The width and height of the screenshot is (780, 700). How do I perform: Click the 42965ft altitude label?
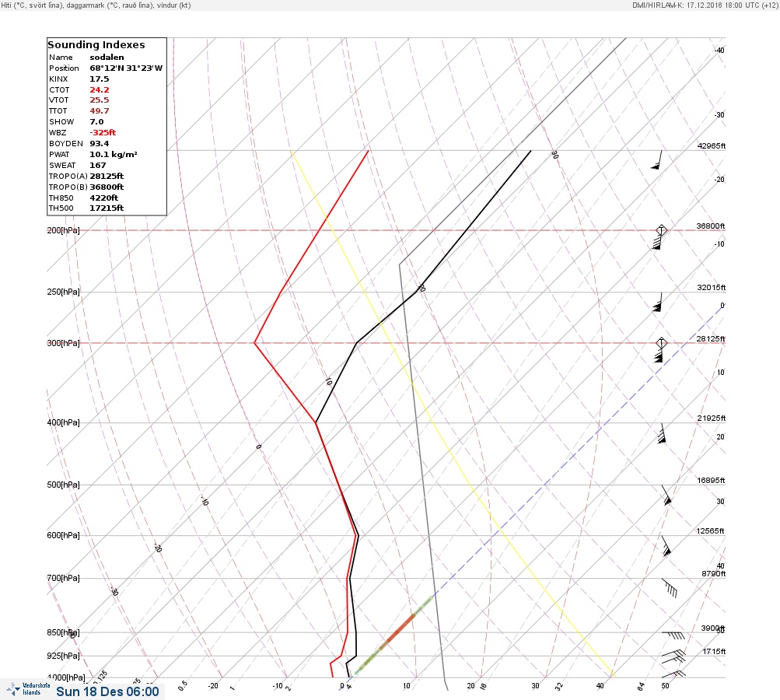click(x=712, y=145)
